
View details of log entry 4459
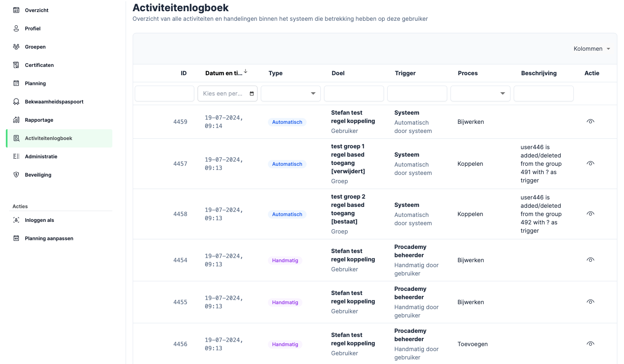coord(590,122)
